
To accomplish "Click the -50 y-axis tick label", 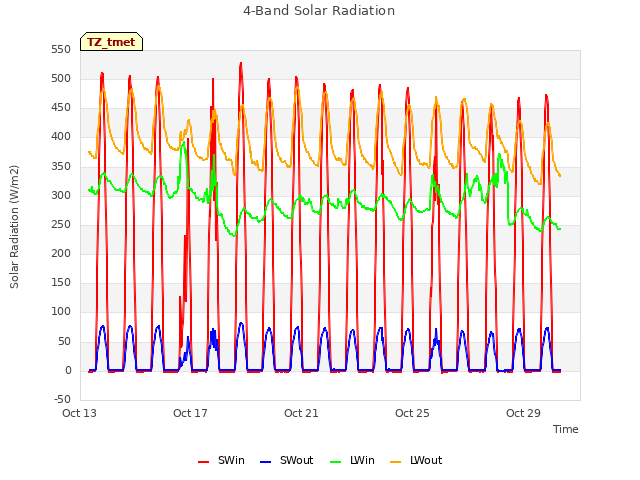I will click(62, 399).
